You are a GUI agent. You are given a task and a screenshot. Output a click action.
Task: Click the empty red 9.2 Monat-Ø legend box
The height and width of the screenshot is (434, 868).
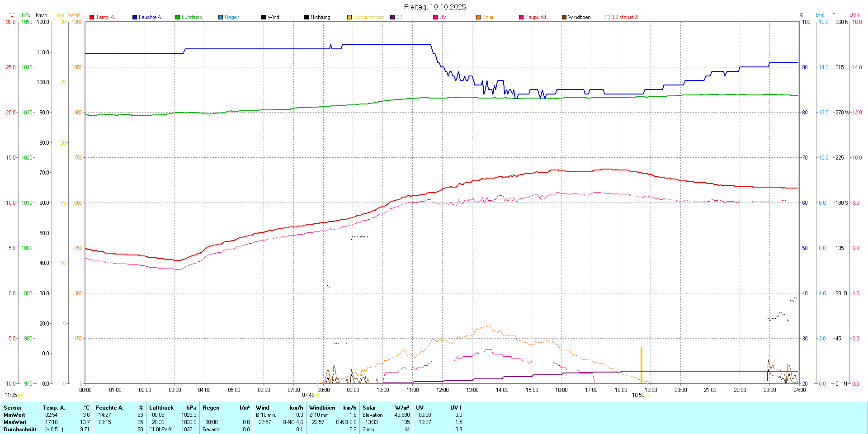[x=607, y=17]
